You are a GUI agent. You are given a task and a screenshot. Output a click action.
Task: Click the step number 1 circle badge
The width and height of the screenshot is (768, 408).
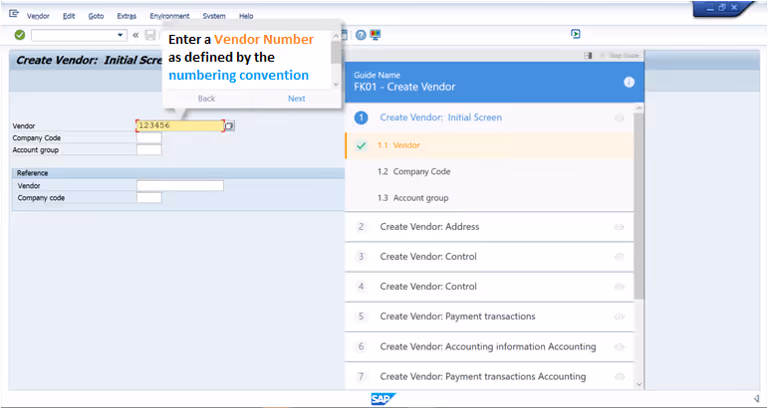click(x=361, y=118)
